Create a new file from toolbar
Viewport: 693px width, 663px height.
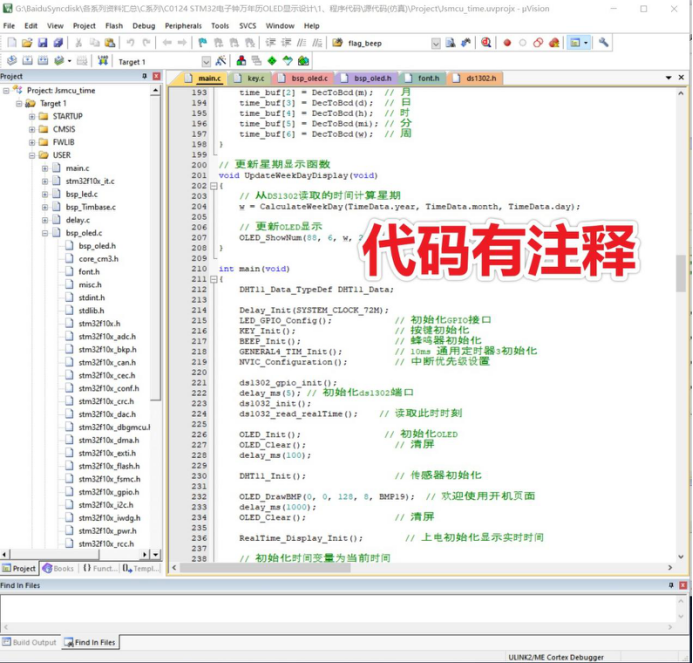[12, 42]
